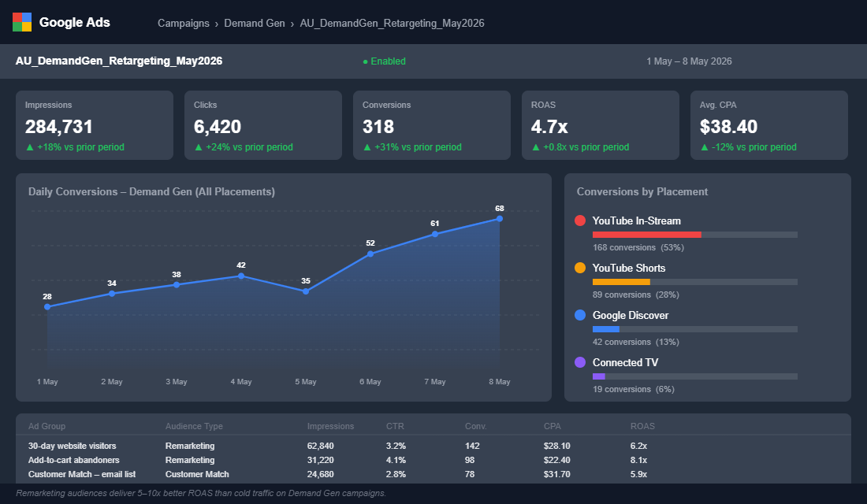Click the purple Connected TV legend dot
The image size is (867, 504).
[580, 362]
